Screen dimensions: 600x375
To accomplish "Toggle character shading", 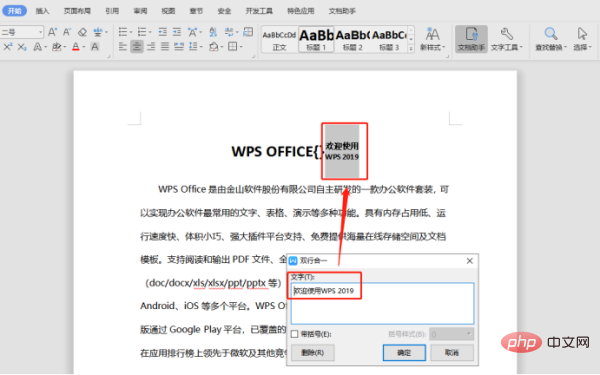I will coord(95,47).
